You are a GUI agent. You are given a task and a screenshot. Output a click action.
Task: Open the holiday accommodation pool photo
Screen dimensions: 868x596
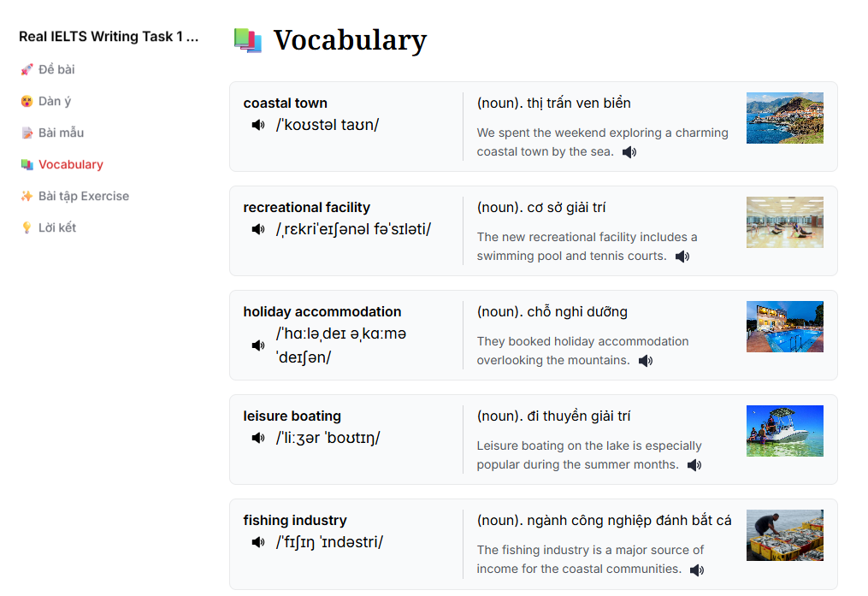pyautogui.click(x=784, y=327)
